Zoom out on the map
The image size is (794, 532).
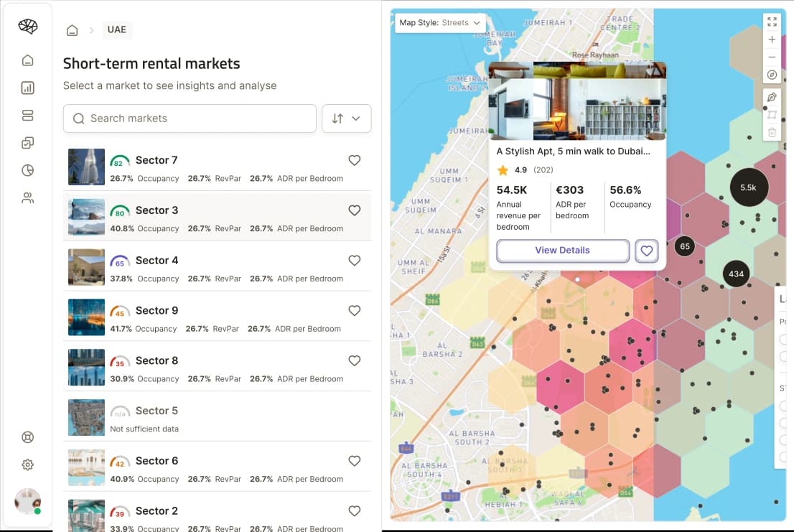(x=772, y=57)
